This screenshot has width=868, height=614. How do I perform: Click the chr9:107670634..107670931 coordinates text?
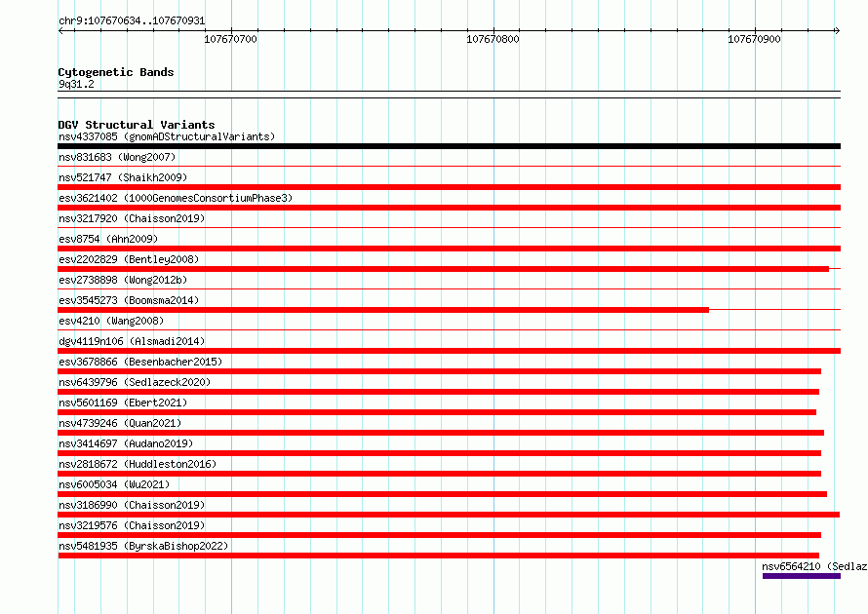(132, 20)
